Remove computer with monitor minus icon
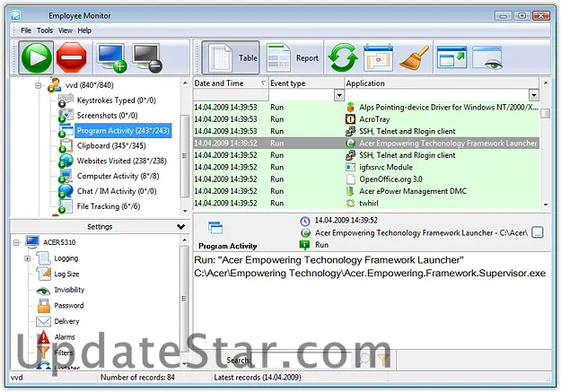This screenshot has width=561, height=392. 147,58
